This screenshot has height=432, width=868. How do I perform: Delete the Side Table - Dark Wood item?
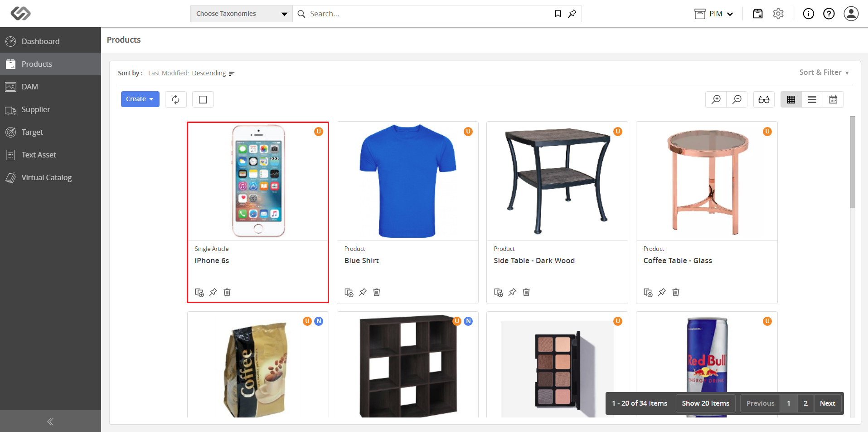point(526,292)
